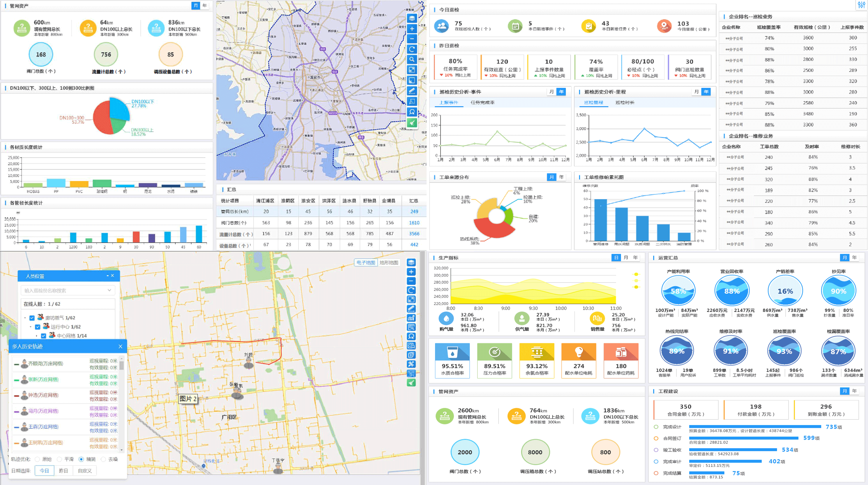
Task: Expand the 中心网格 1/14 tree node
Action: 37,336
